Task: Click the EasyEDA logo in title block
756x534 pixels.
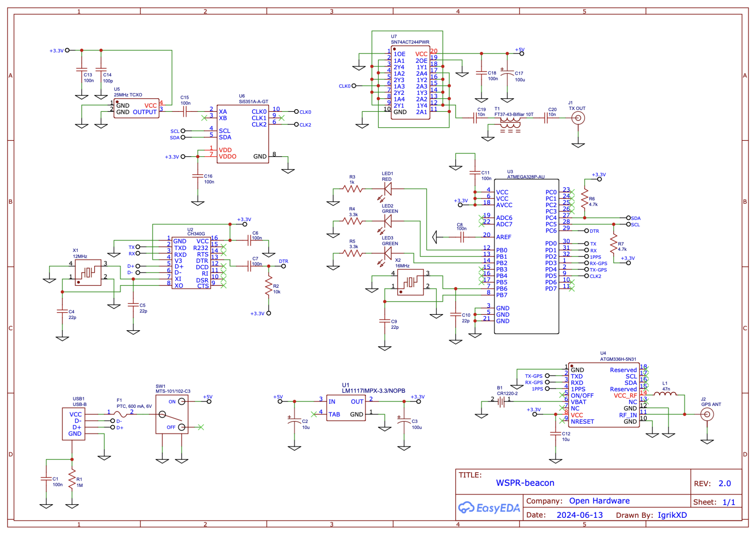Action: click(x=489, y=508)
